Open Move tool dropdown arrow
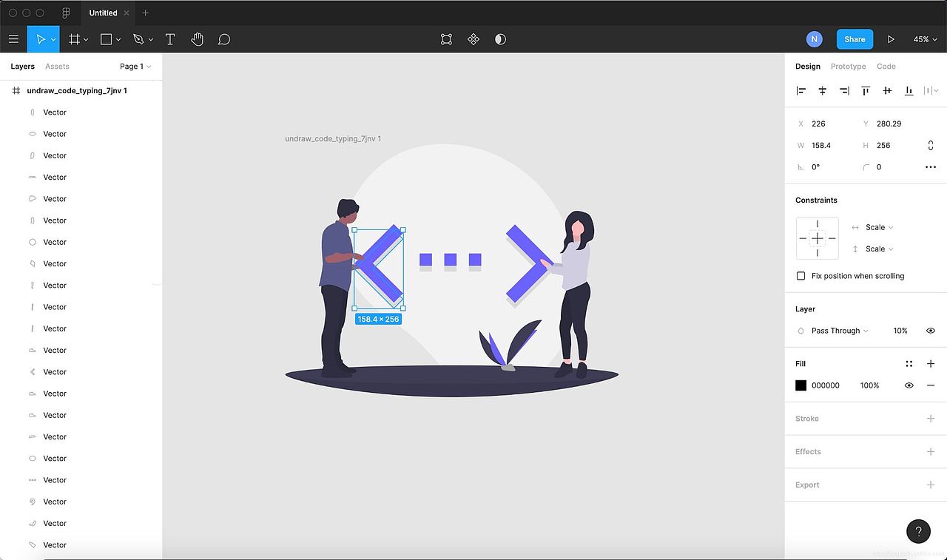Screen dimensions: 947x560 (54, 40)
